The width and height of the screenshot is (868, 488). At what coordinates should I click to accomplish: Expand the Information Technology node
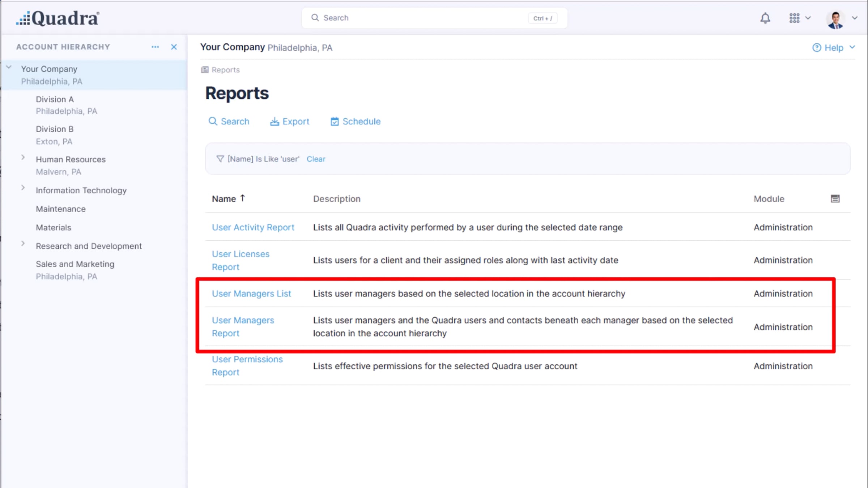tap(23, 188)
